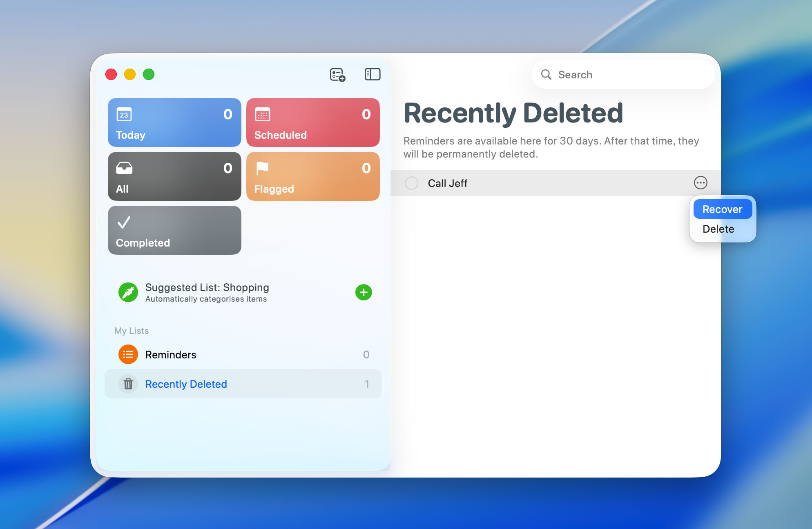The image size is (812, 529).
Task: Click the new reminder list icon in toolbar
Action: (x=337, y=75)
